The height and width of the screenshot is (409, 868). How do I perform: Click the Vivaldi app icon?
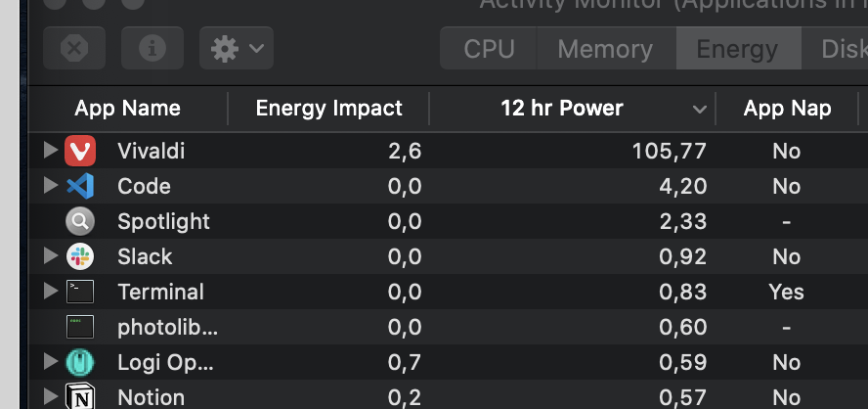79,151
